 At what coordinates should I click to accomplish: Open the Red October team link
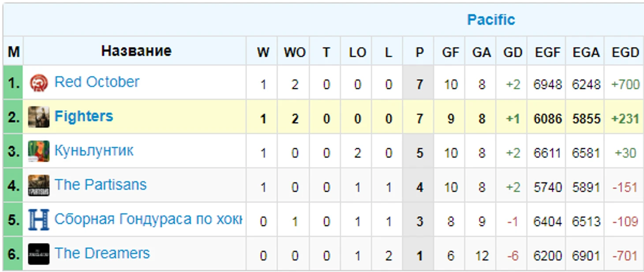97,82
